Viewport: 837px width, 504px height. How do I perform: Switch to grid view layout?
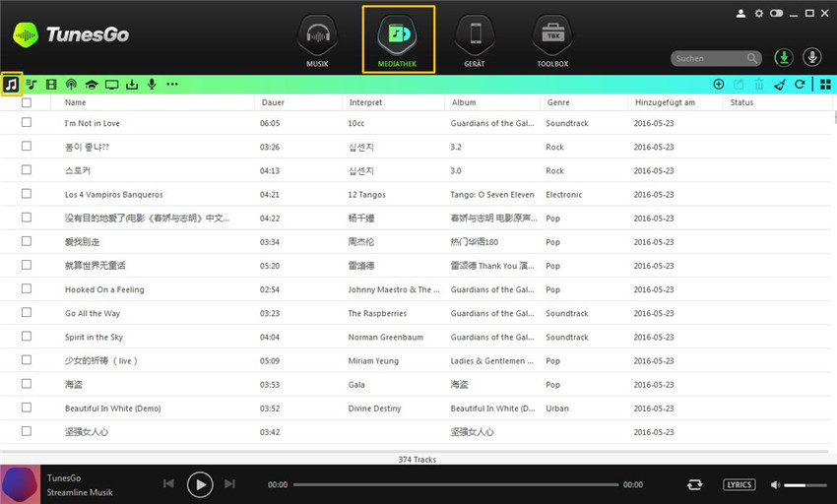click(x=824, y=85)
